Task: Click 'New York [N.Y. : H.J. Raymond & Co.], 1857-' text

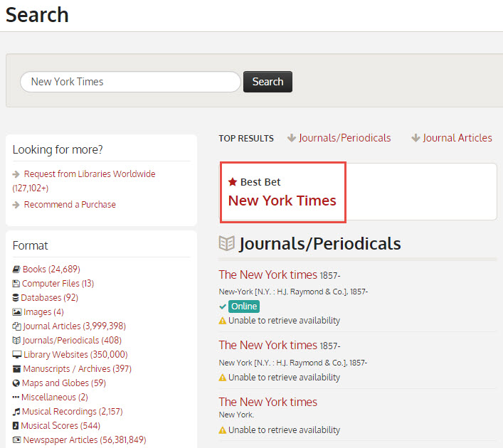Action: (x=293, y=363)
